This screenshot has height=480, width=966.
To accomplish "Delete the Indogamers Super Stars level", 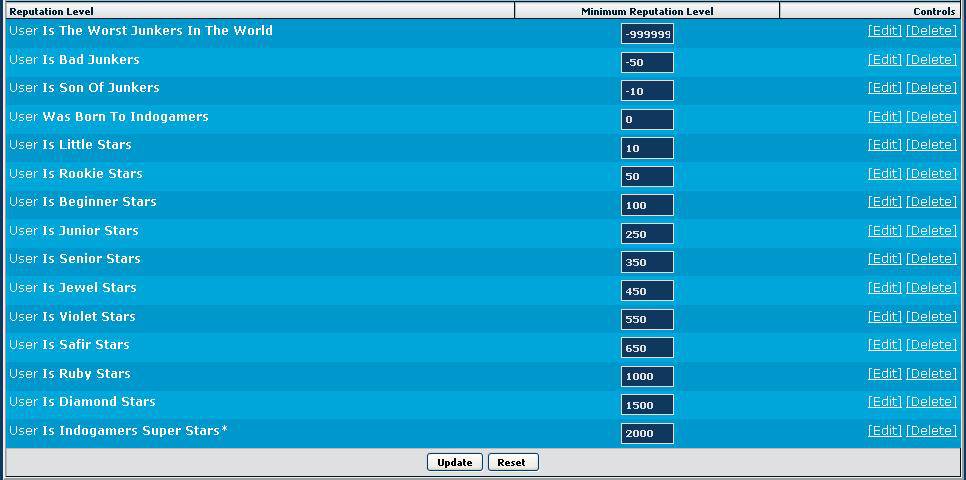I will pos(932,430).
